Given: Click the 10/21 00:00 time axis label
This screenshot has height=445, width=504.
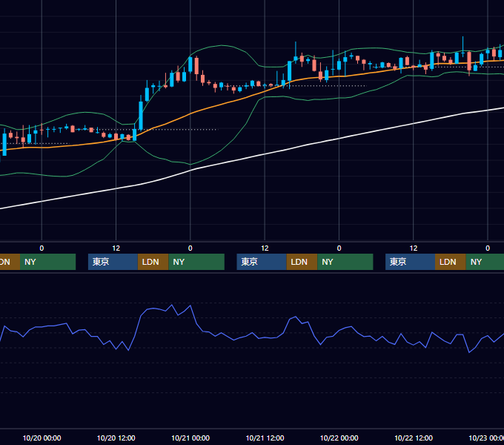Looking at the screenshot, I should click(x=190, y=438).
